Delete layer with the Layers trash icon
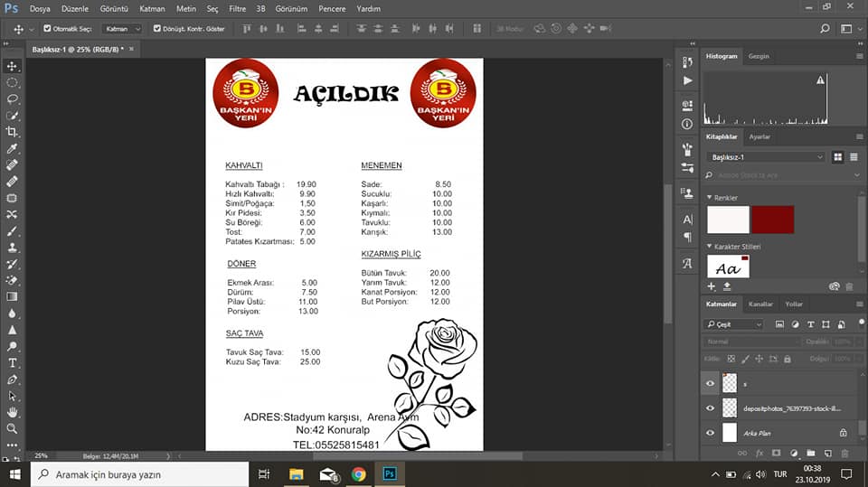The width and height of the screenshot is (868, 487). (x=844, y=454)
